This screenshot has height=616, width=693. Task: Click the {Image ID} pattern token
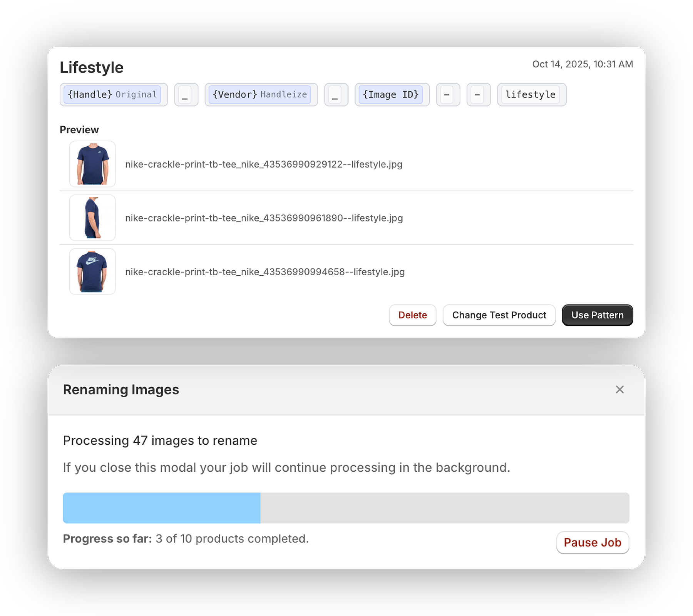pyautogui.click(x=392, y=95)
